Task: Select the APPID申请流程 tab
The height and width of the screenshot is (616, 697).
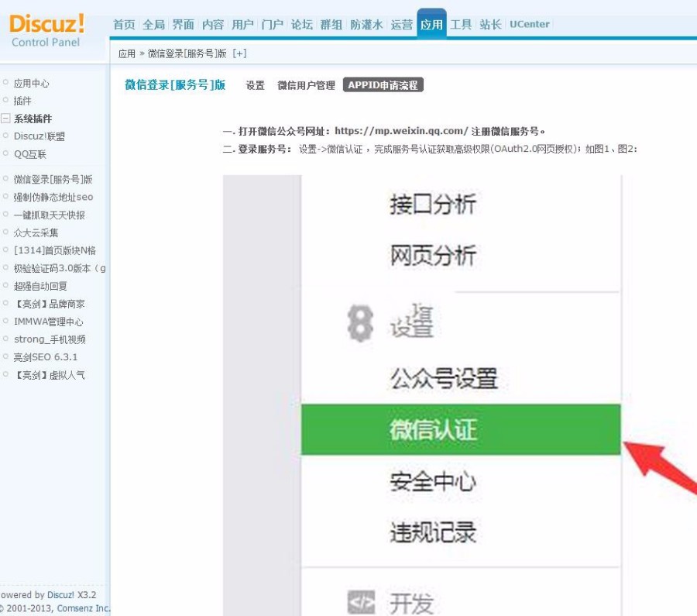Action: (x=383, y=85)
